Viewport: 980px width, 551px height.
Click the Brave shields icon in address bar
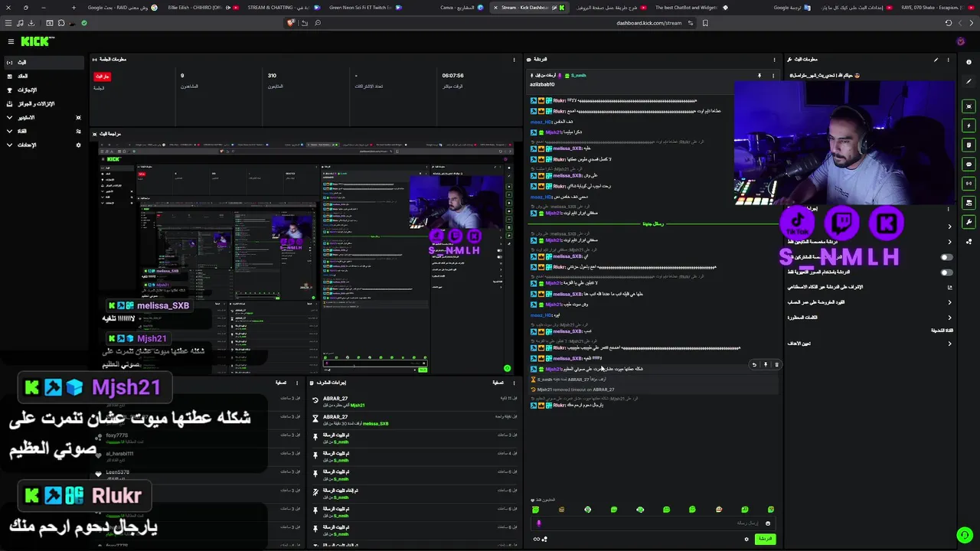291,23
